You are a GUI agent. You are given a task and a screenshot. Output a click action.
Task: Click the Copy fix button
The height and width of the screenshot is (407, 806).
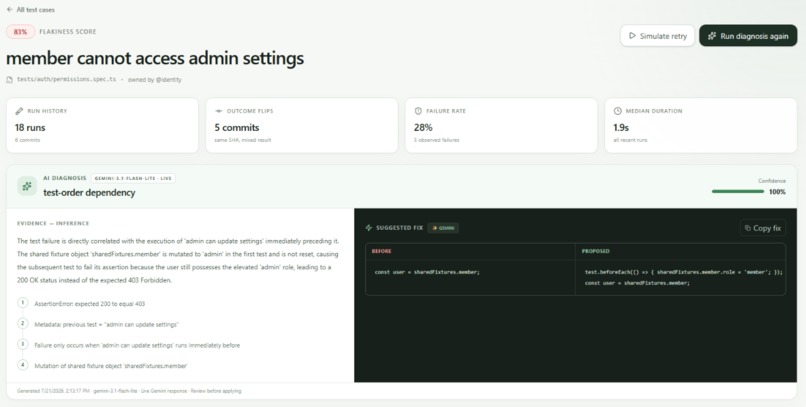[x=763, y=228]
